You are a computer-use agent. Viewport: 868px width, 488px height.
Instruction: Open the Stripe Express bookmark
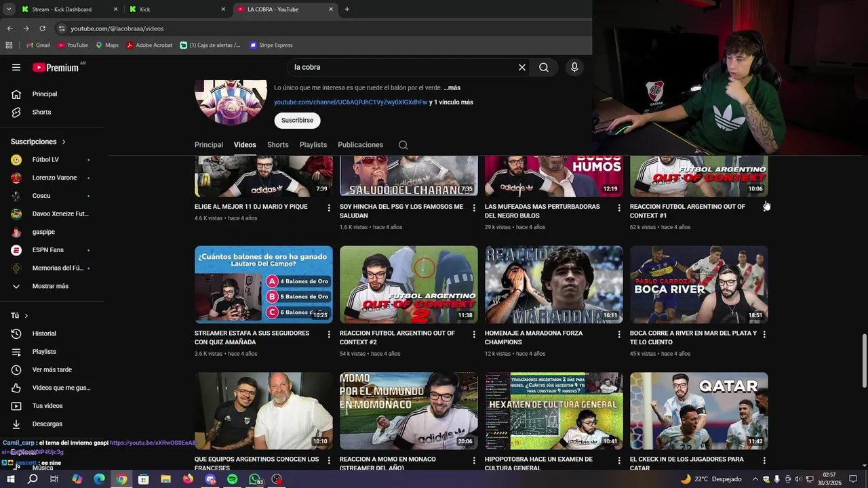(271, 45)
